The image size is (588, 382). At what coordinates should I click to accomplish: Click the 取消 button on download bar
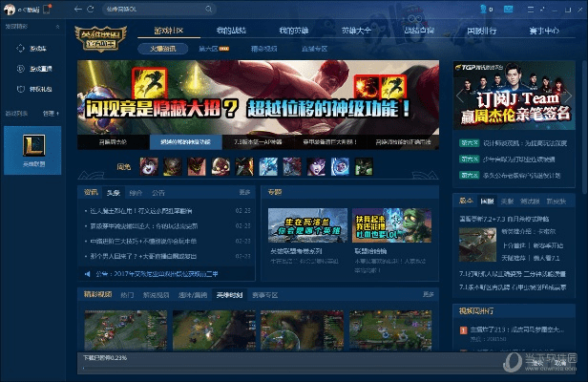560,363
